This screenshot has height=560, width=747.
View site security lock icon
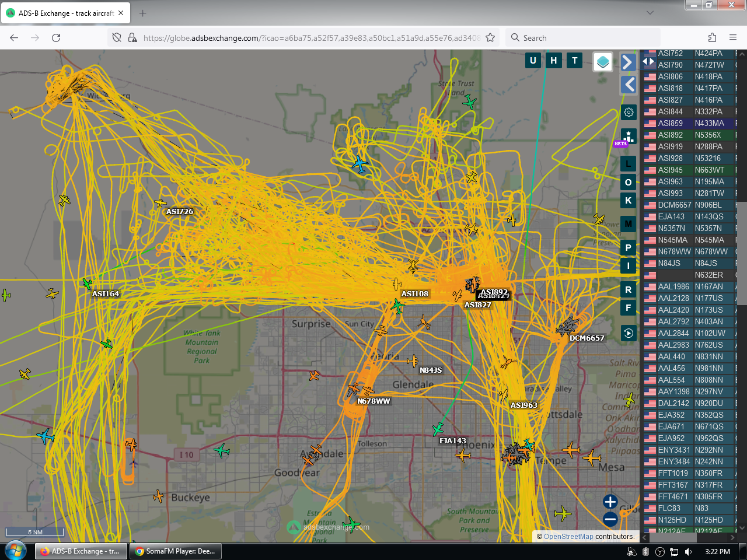coord(132,37)
